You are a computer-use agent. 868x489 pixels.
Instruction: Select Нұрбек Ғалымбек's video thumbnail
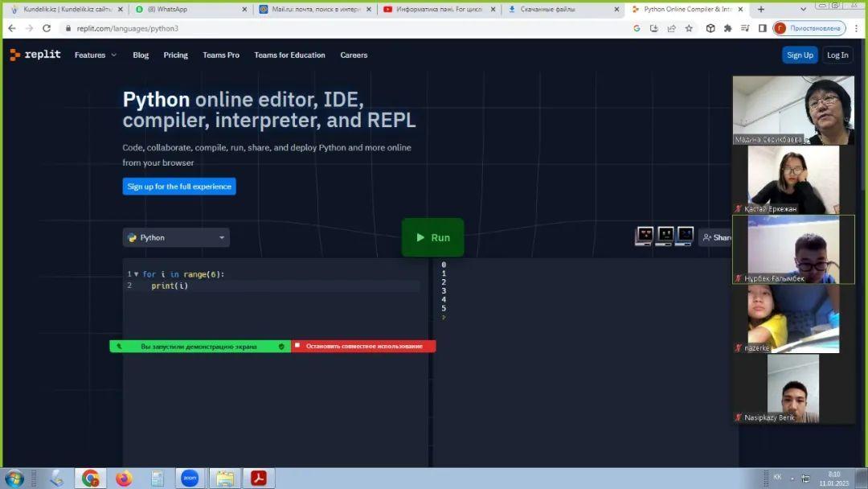(793, 250)
